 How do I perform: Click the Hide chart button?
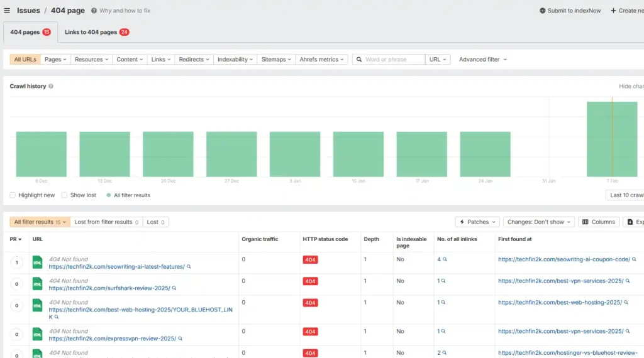tap(631, 86)
